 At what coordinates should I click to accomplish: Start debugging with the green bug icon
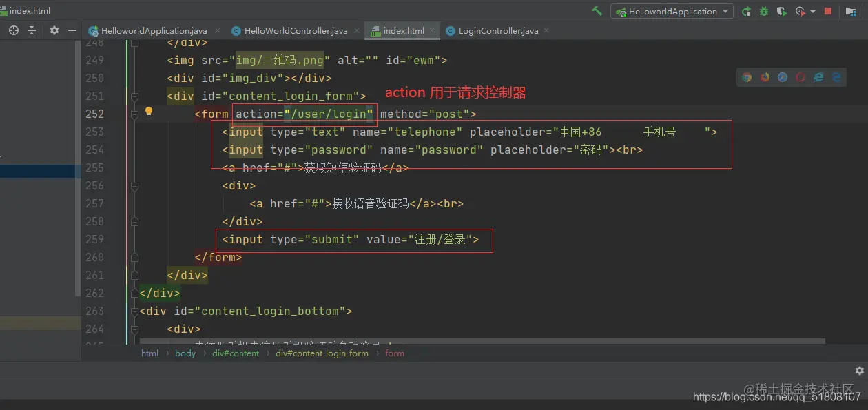pos(764,11)
